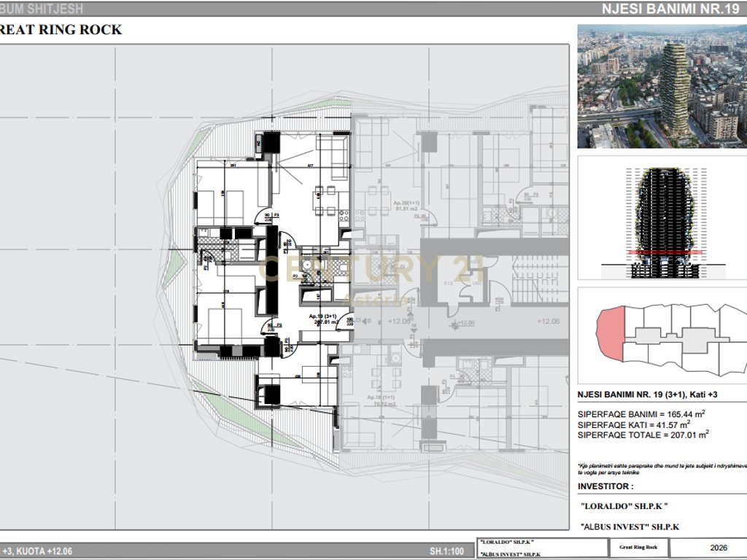
Task: Click the aerial tower photo thumbnail
Action: pos(662,86)
